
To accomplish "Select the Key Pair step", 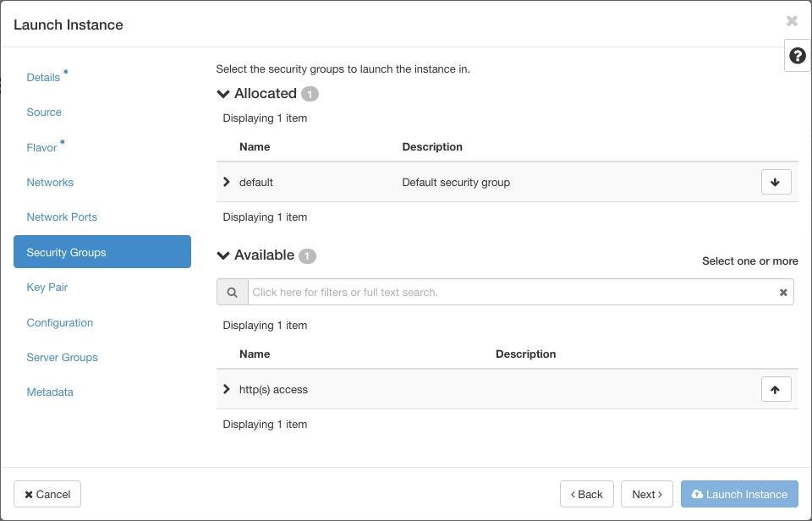I will tap(47, 287).
